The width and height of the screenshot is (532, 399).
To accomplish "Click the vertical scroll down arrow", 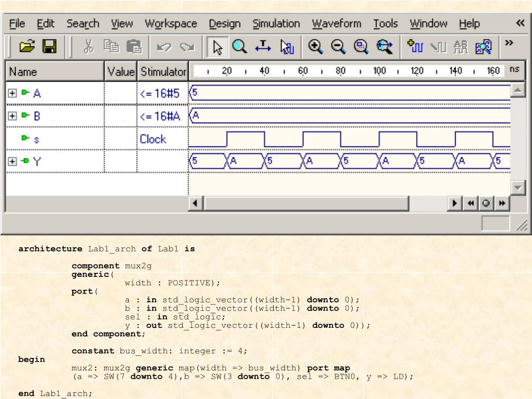I will click(517, 187).
